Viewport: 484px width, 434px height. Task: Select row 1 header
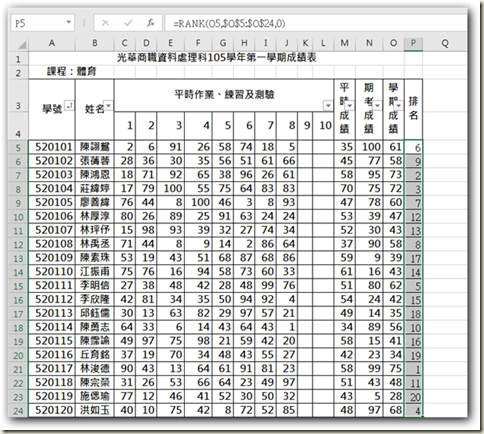(18, 59)
